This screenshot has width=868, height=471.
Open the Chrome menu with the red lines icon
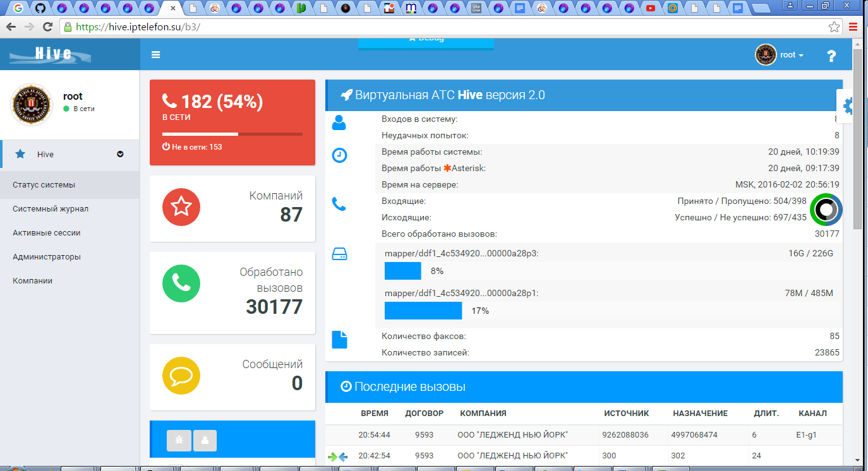pyautogui.click(x=853, y=27)
